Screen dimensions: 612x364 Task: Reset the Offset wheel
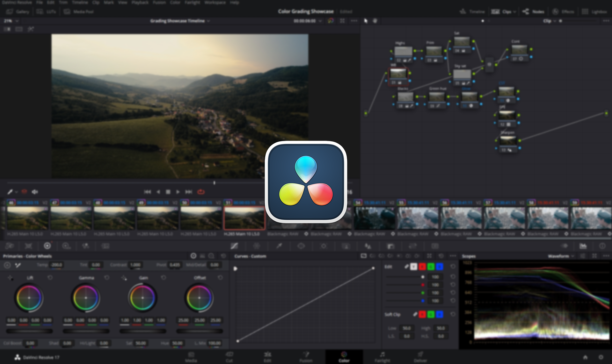[x=220, y=278]
